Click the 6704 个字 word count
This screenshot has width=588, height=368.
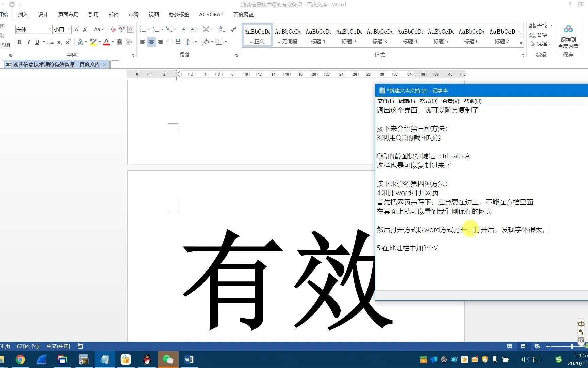point(29,346)
